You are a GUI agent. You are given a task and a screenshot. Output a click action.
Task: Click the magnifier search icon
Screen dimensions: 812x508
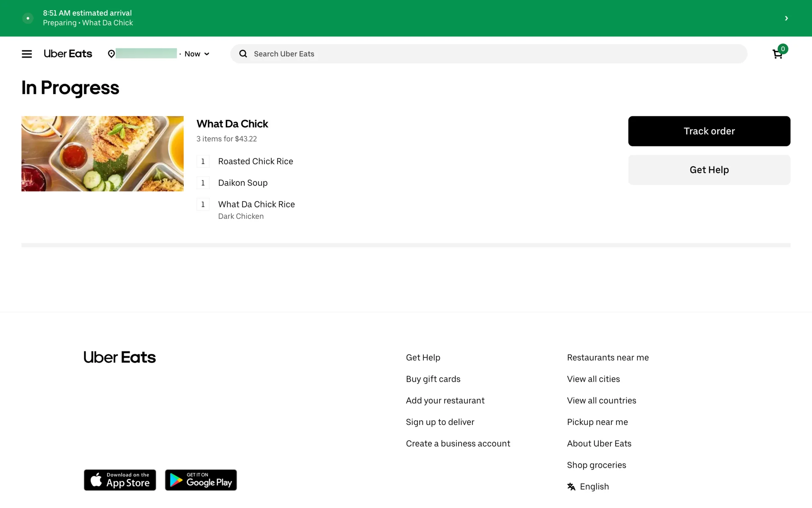243,54
